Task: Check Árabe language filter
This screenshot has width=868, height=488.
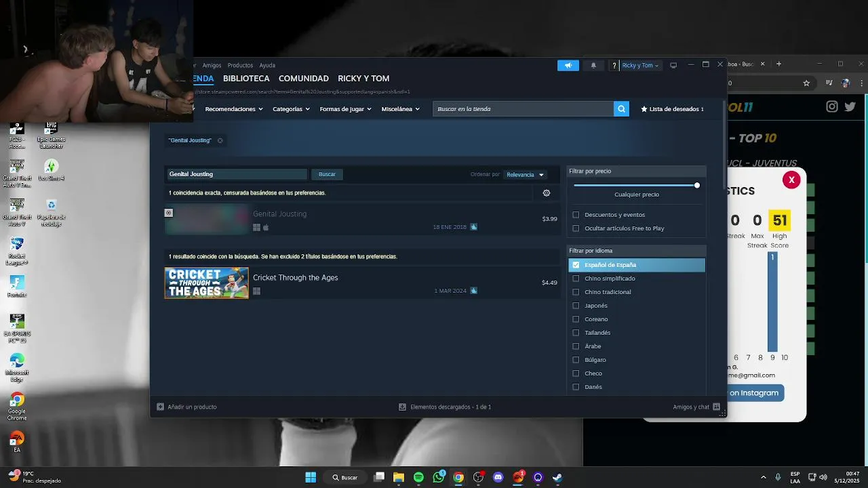Action: pyautogui.click(x=576, y=346)
